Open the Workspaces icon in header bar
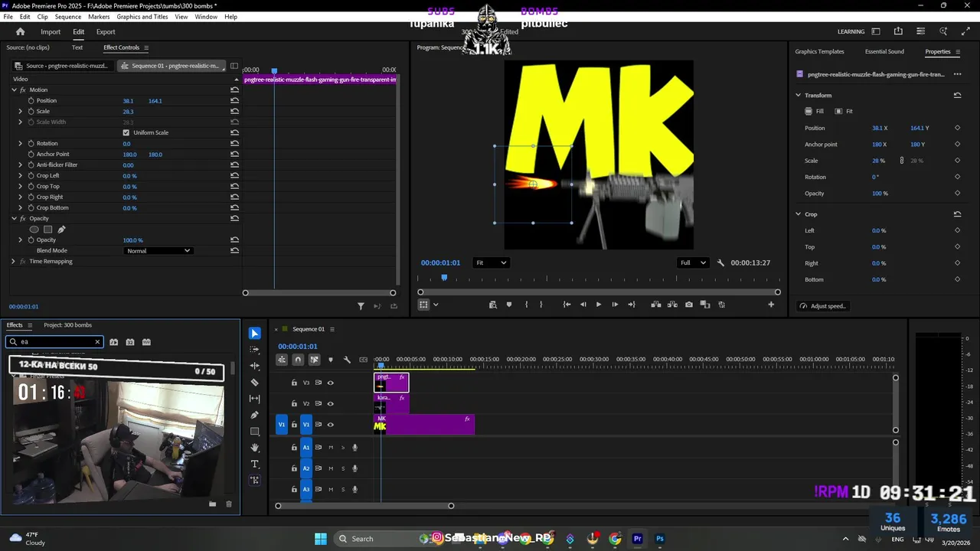This screenshot has width=980, height=551. tap(876, 31)
